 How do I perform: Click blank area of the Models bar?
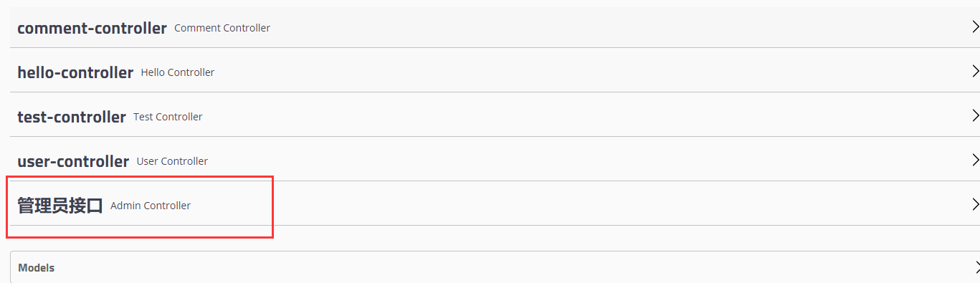click(x=502, y=267)
